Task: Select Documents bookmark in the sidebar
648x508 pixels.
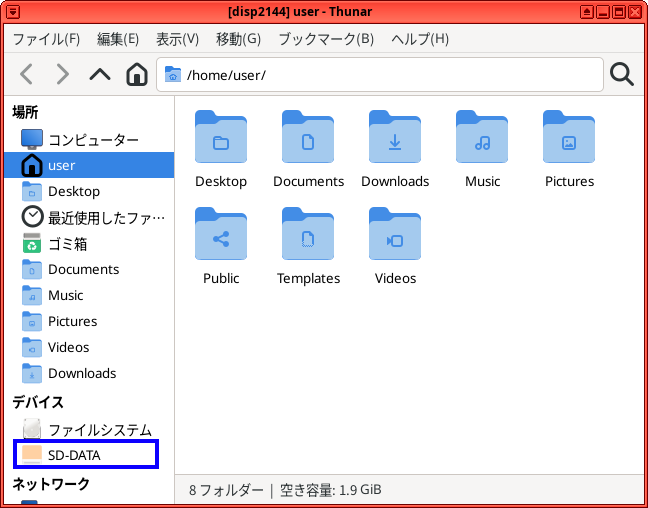Action: 89,270
